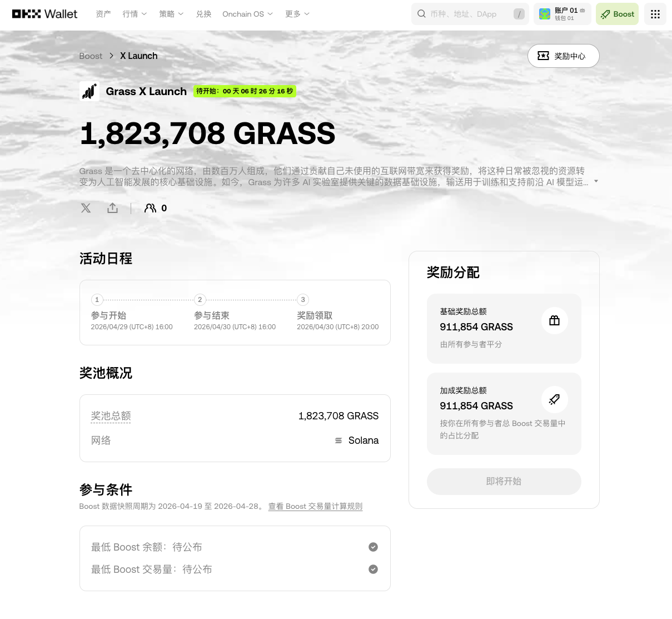672x619 pixels.
Task: Switch to the 资产 menu item
Action: pos(103,14)
